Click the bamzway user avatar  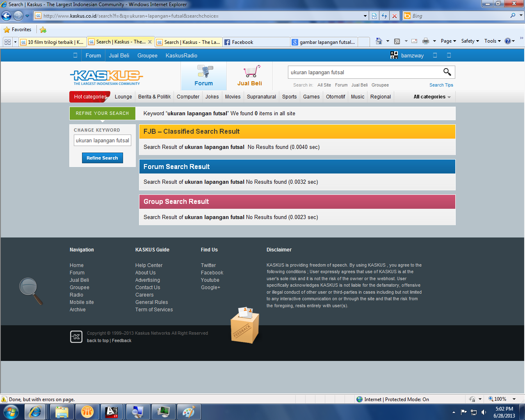(x=394, y=55)
